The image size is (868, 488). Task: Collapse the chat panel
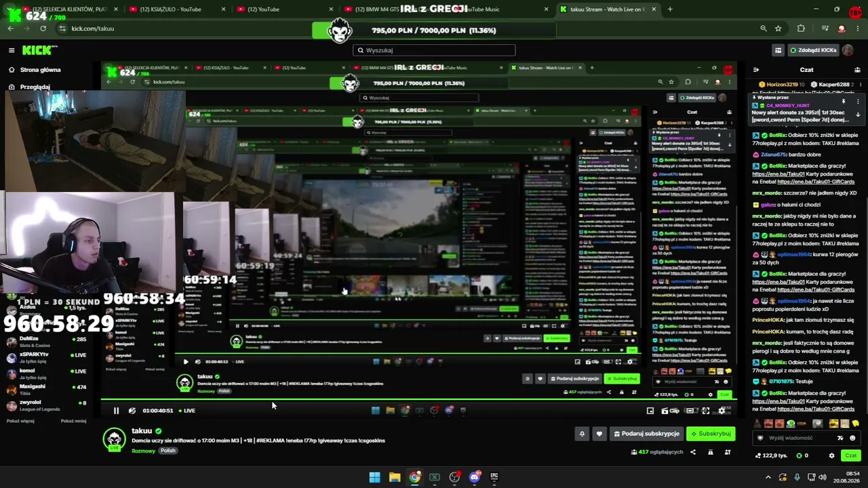(x=756, y=70)
